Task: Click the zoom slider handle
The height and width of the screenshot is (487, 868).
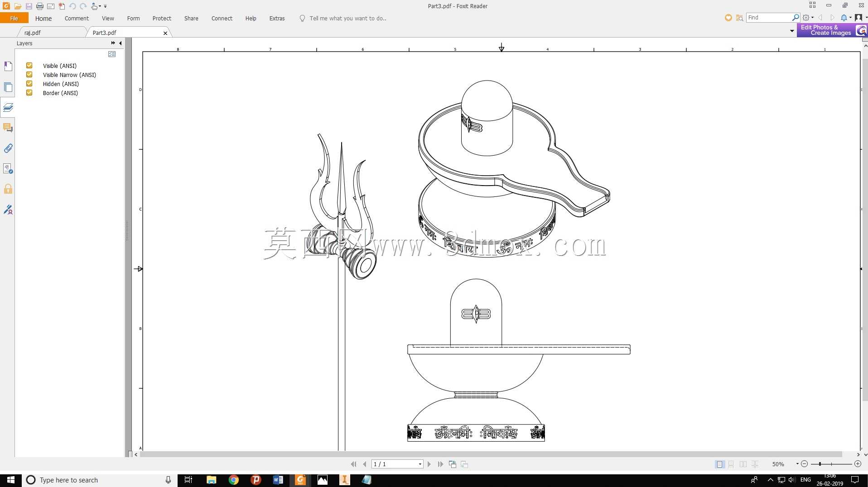Action: click(x=820, y=464)
